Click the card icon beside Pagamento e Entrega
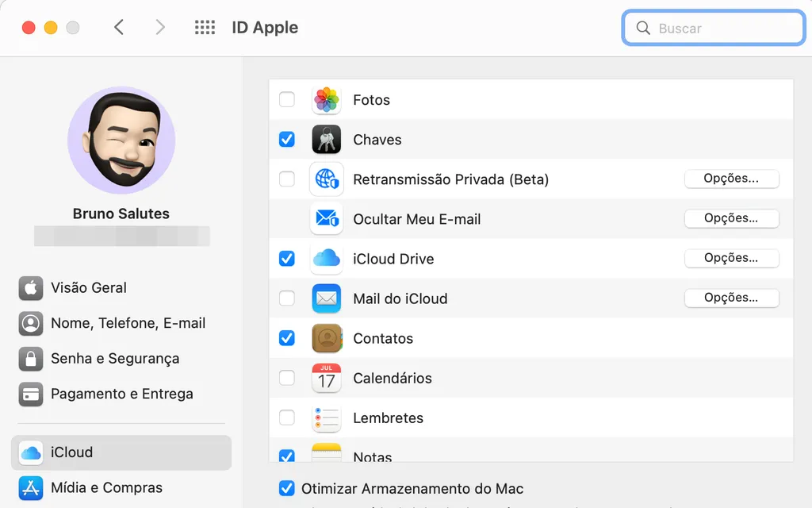Image resolution: width=812 pixels, height=508 pixels. (x=31, y=394)
